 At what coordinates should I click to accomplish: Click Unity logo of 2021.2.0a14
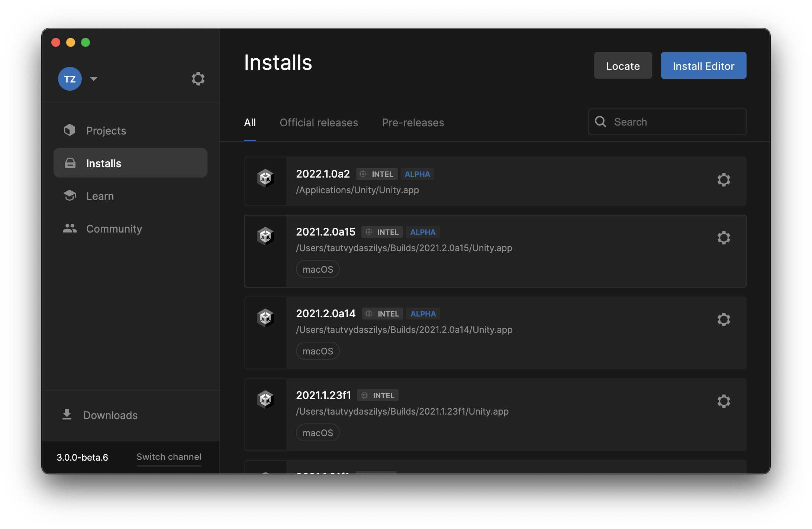265,318
